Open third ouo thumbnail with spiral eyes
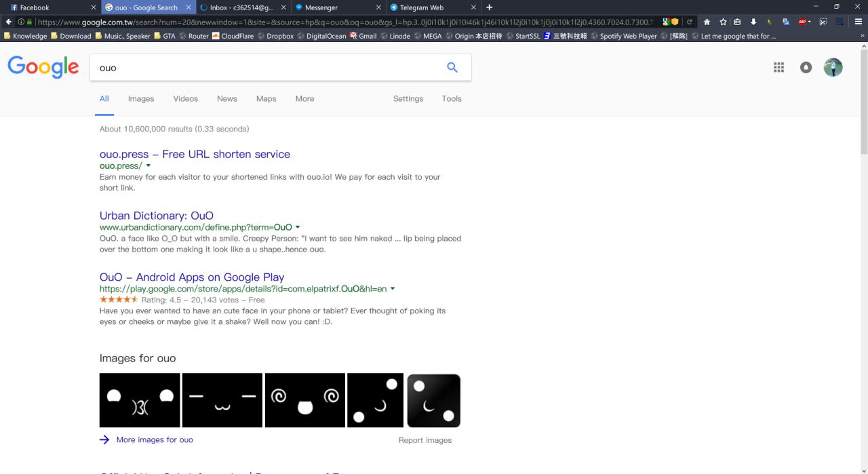The width and height of the screenshot is (868, 474). click(305, 400)
